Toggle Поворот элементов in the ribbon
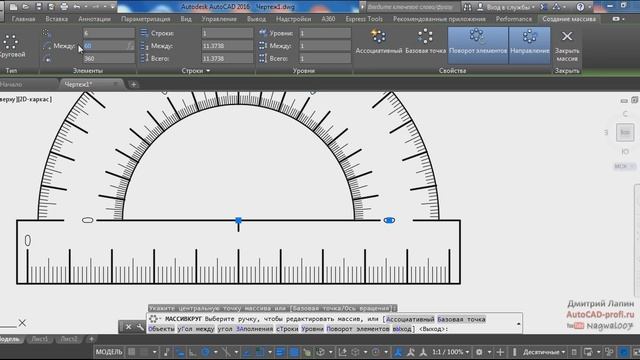640x360 pixels. [478, 45]
